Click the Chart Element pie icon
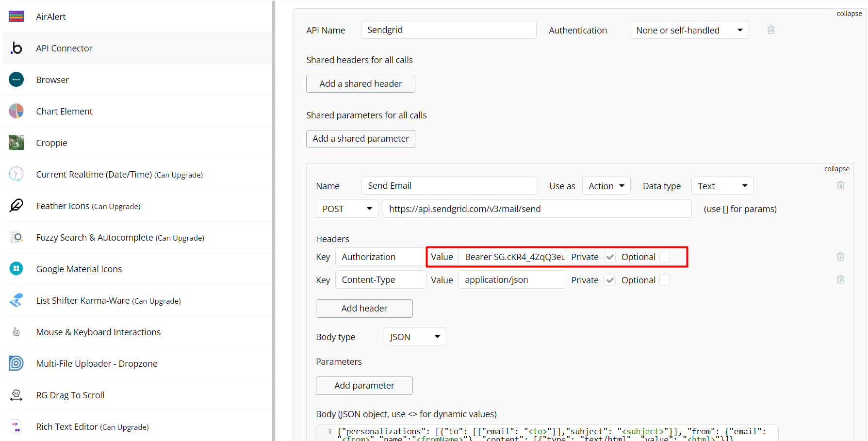Viewport: 868px width, 441px height. click(16, 111)
